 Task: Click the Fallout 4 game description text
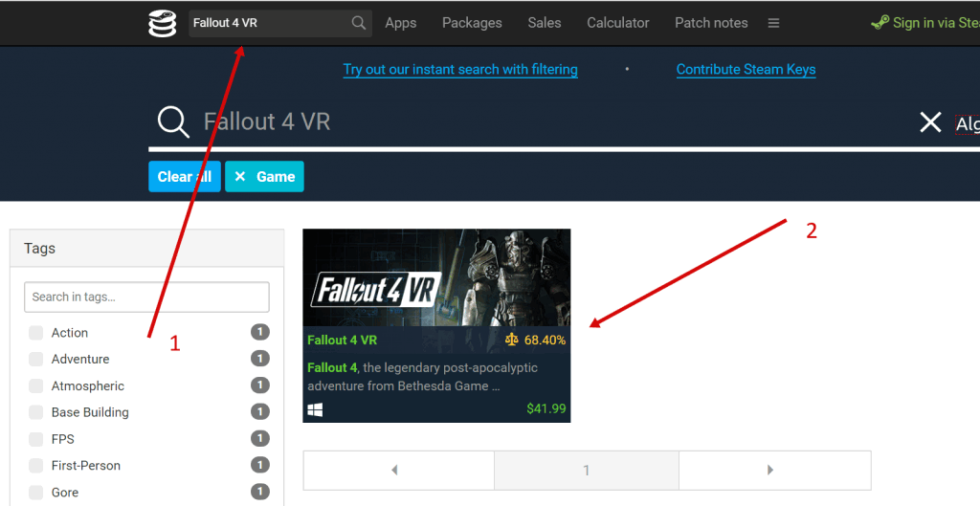click(x=422, y=377)
